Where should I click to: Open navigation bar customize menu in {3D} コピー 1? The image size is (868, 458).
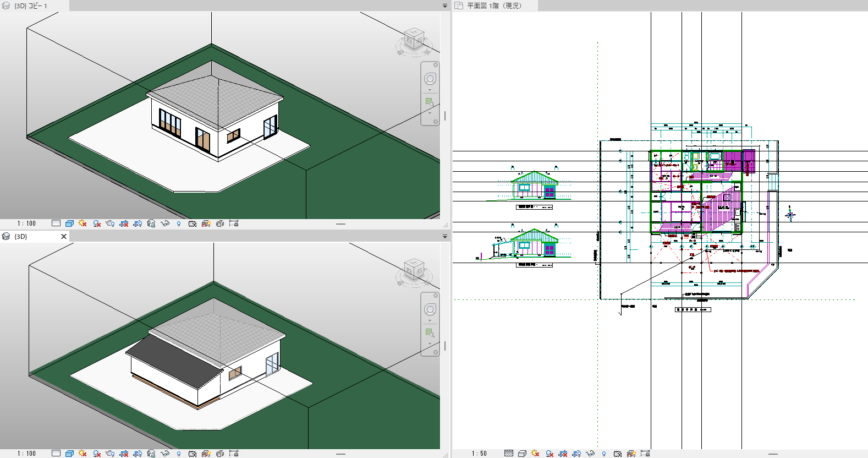coord(436,122)
